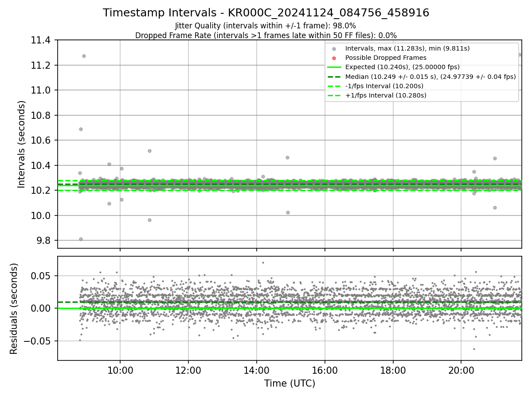Viewport: 532px width, 399px height.
Task: Click the x-axis tick label '18:00'
Action: tap(393, 370)
